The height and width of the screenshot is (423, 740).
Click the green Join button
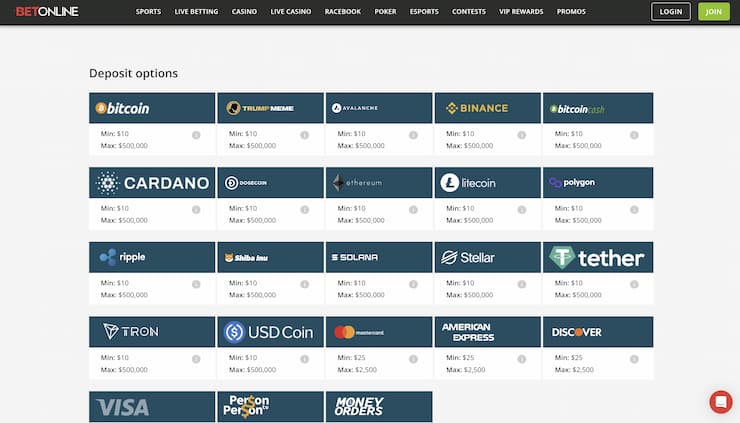click(x=714, y=11)
